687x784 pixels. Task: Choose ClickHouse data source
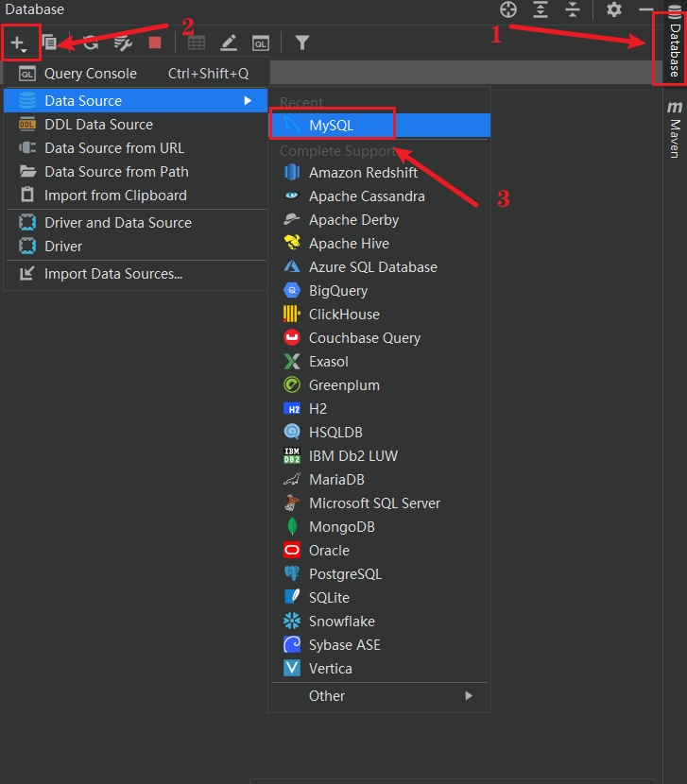[x=380, y=314]
